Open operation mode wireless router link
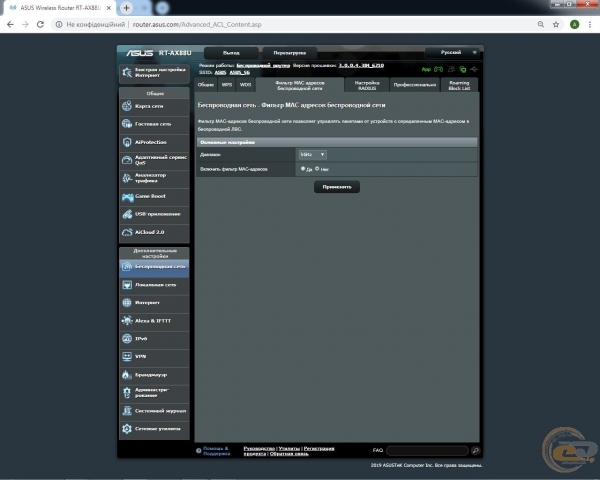This screenshot has width=600, height=480. click(263, 65)
